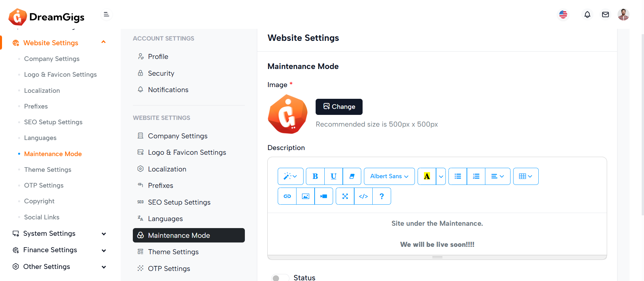The image size is (644, 281).
Task: Toggle fullscreen editor mode
Action: click(345, 196)
